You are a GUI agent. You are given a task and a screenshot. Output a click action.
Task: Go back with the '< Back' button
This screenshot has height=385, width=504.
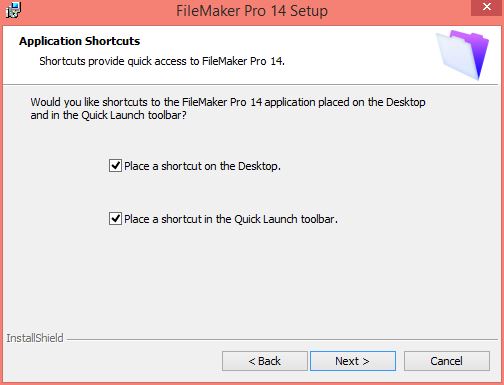coord(265,361)
